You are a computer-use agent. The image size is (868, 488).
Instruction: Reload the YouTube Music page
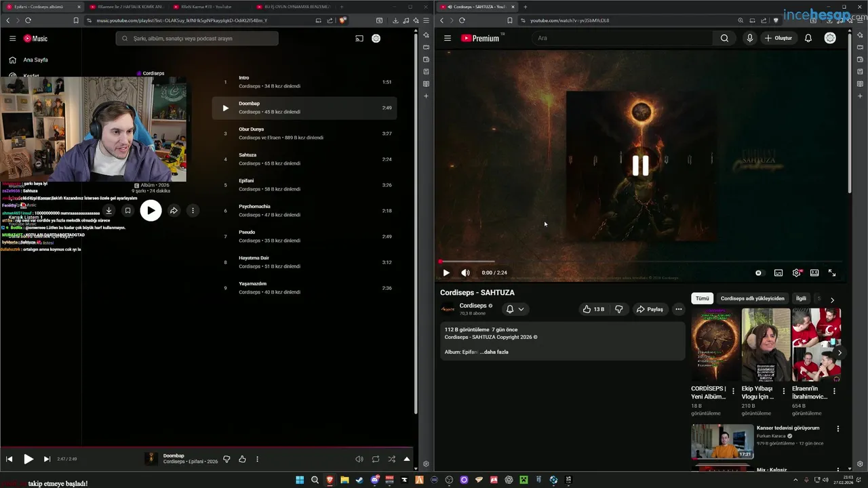[x=27, y=20]
